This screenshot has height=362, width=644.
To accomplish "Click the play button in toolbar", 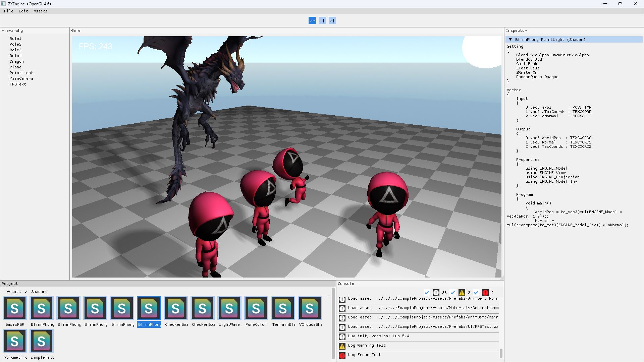I will (312, 20).
